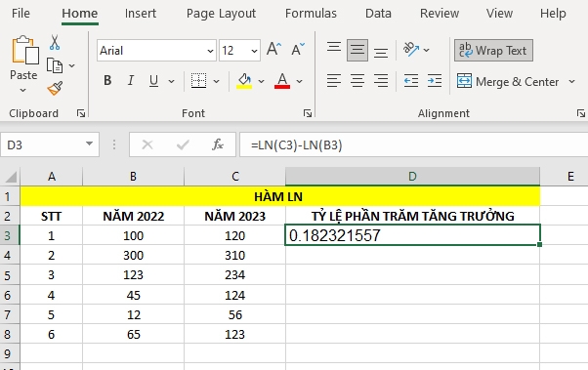Toggle Bold formatting
The image size is (588, 370).
click(107, 81)
